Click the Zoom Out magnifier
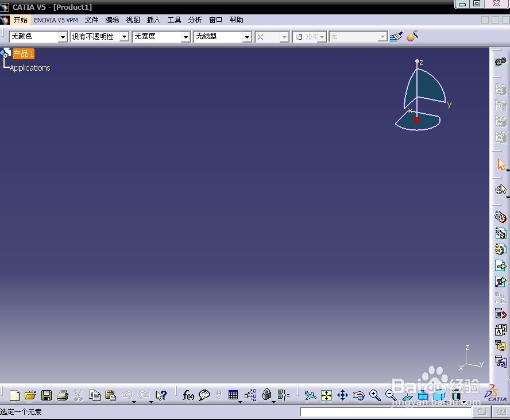 tap(391, 396)
